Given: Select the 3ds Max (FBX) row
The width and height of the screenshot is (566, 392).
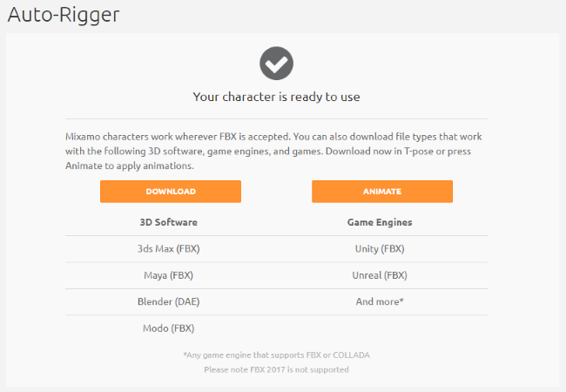Looking at the screenshot, I should 169,248.
